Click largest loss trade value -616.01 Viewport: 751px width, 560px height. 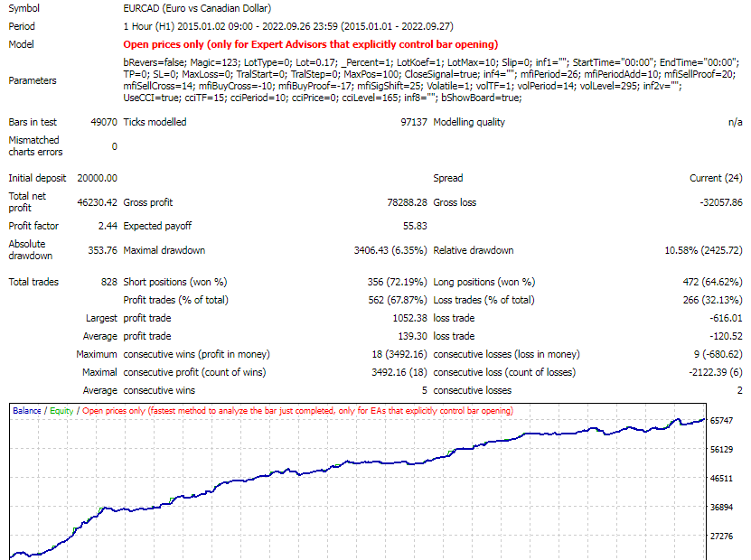(726, 318)
